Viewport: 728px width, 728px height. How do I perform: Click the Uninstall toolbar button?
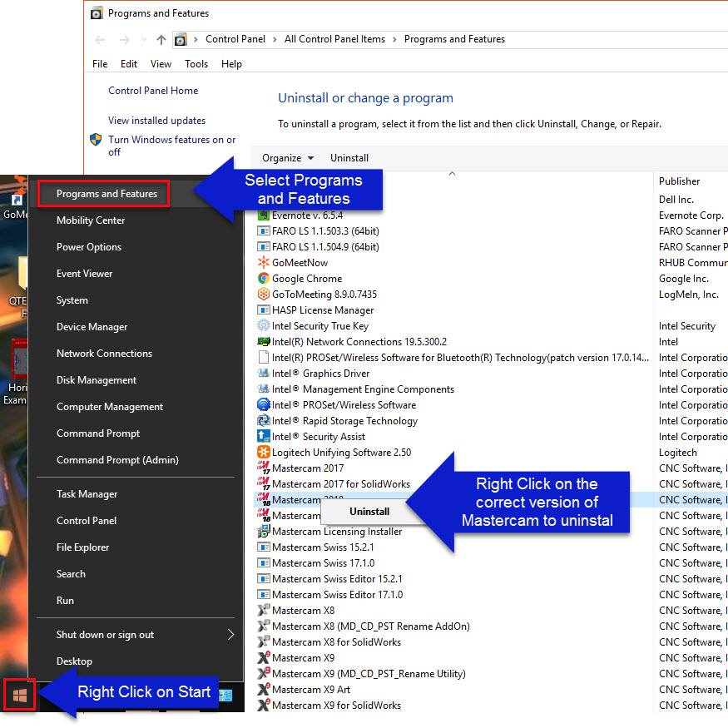(x=349, y=158)
